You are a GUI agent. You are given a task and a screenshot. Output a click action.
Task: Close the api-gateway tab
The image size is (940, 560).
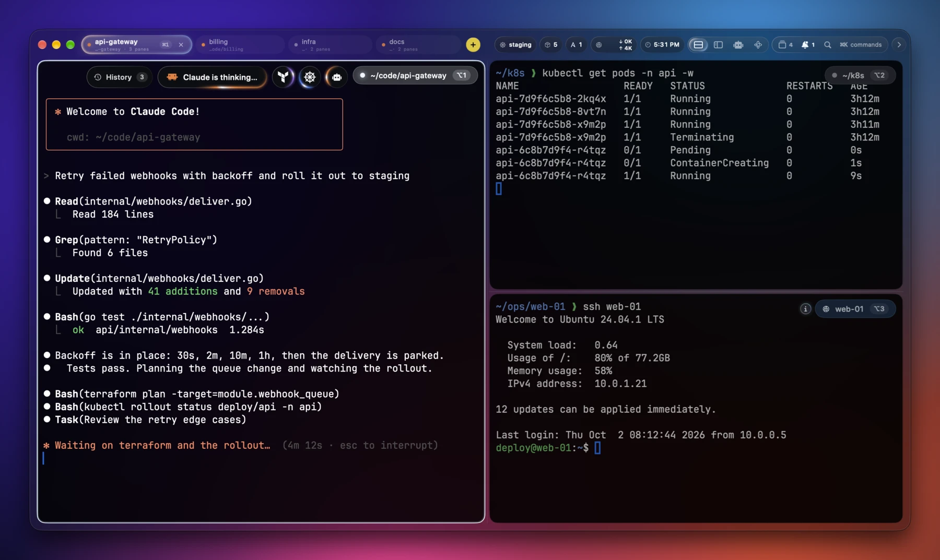[x=181, y=45]
